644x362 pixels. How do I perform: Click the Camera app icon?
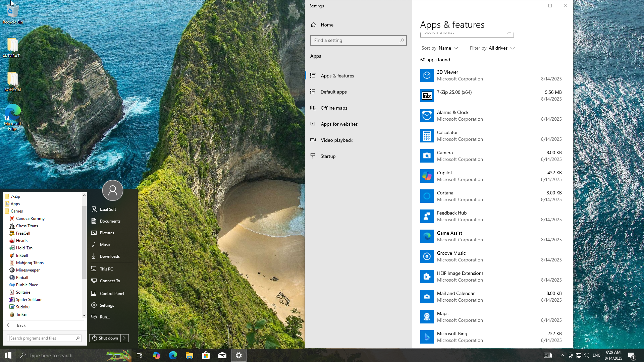pos(427,156)
